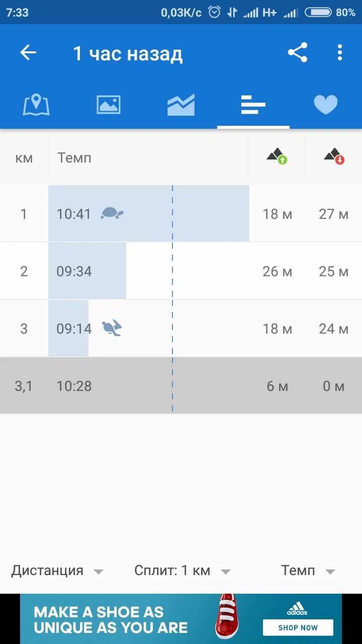Tap the elevation loss column icon
This screenshot has width=362, height=644.
point(334,157)
